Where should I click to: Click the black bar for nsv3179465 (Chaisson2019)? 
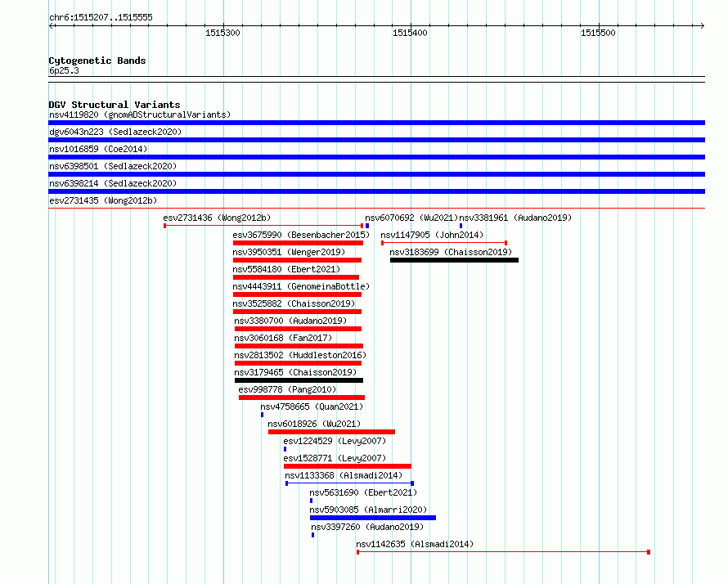point(299,380)
